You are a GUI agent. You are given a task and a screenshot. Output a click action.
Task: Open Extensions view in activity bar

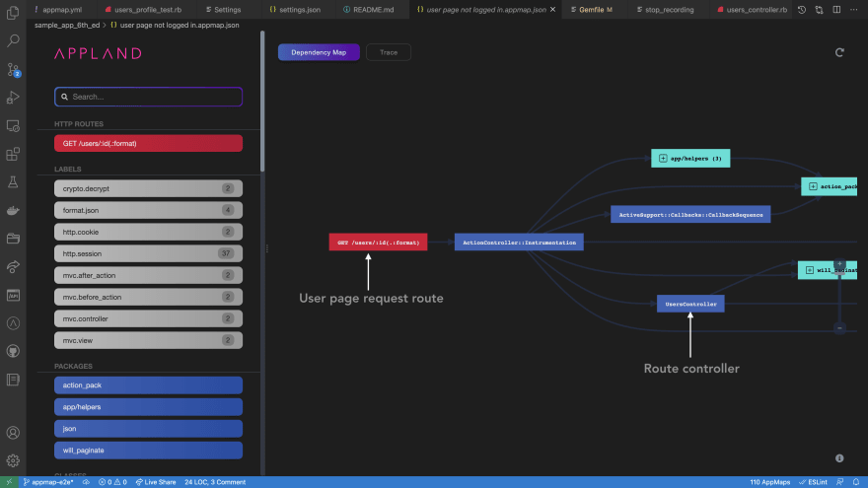click(13, 154)
